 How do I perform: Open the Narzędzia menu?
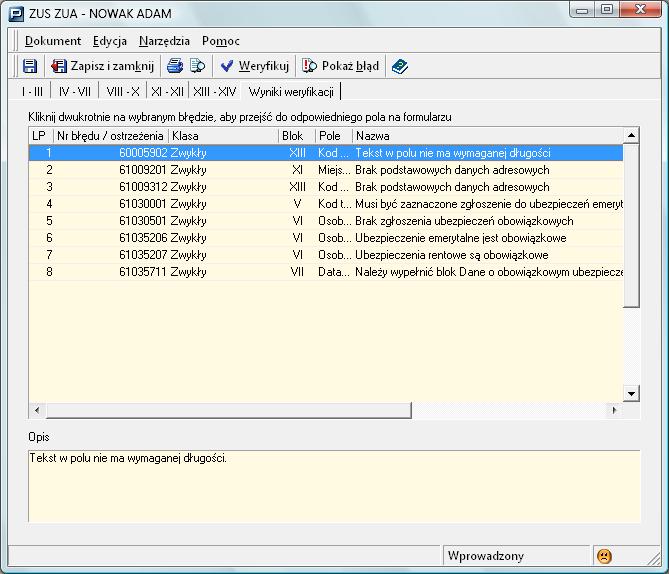pyautogui.click(x=164, y=41)
